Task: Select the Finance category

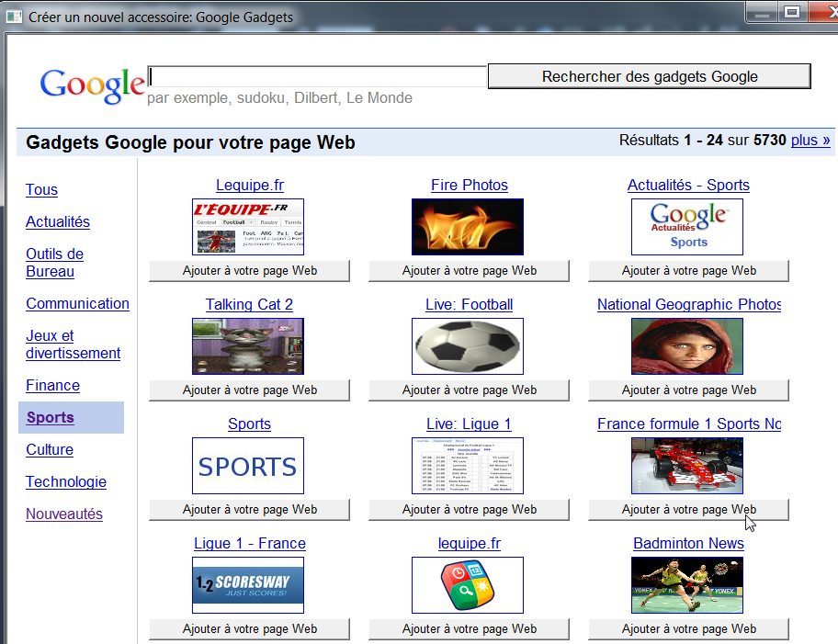Action: [x=53, y=385]
